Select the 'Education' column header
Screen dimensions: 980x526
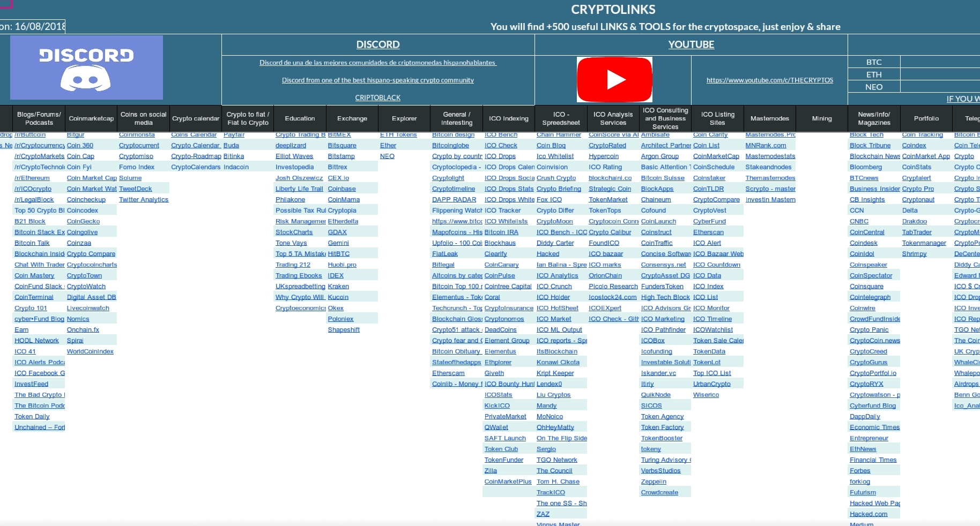pyautogui.click(x=300, y=118)
